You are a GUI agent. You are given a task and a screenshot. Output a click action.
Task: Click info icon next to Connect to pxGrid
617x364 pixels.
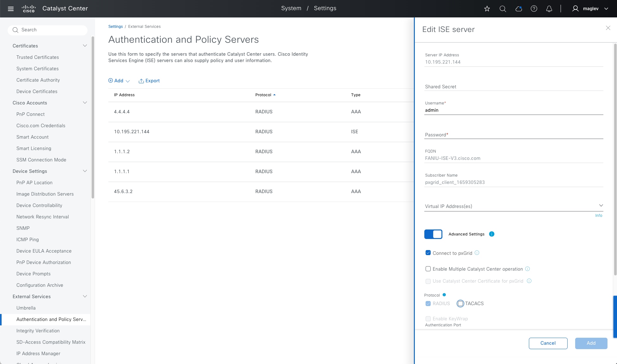pyautogui.click(x=477, y=253)
